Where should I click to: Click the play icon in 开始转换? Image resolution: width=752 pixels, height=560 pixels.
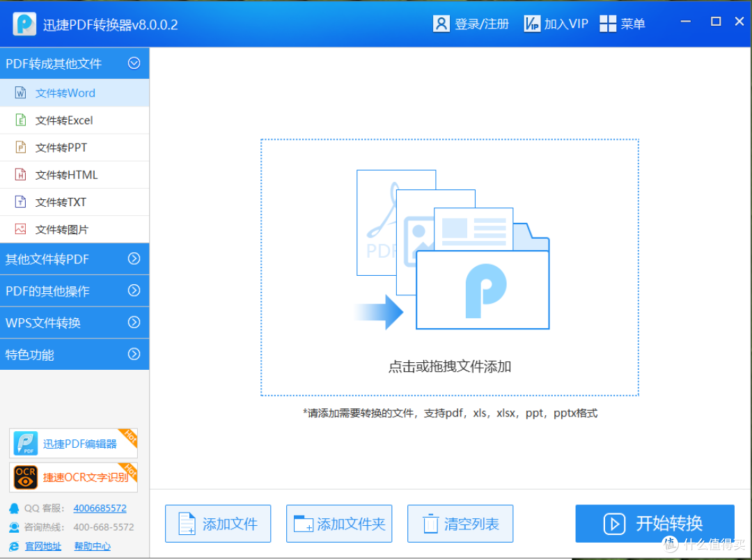tap(614, 524)
